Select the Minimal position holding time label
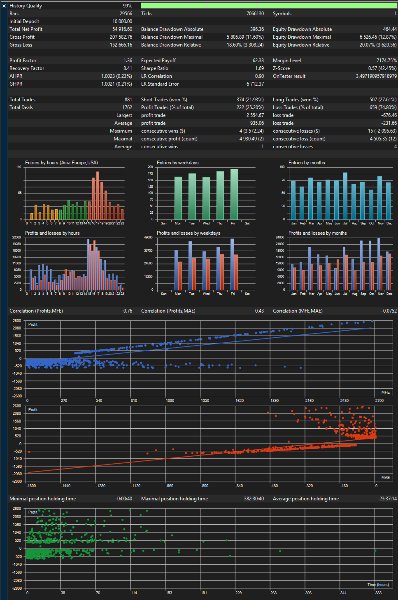This screenshot has height=600, width=398. coord(42,499)
